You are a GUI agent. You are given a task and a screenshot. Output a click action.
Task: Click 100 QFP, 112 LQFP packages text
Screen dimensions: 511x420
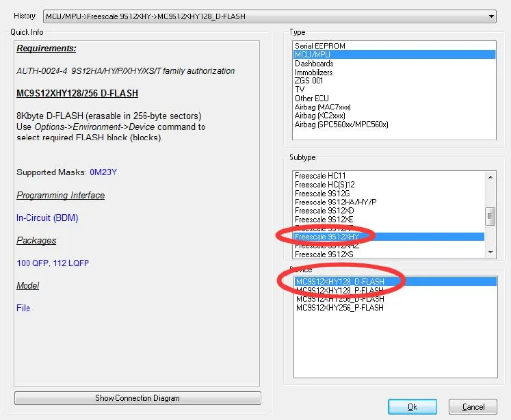point(53,263)
